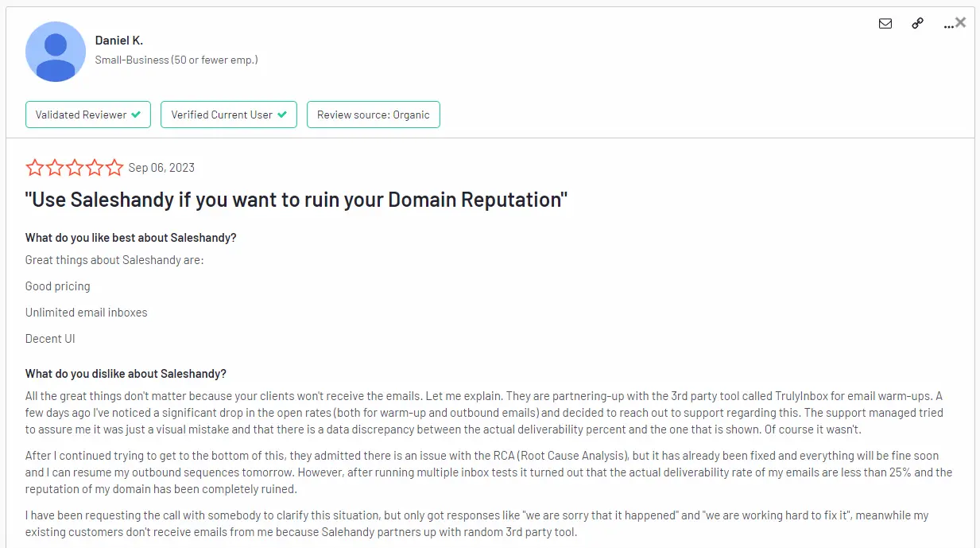
Task: Click the Verified Current User badge
Action: [x=229, y=115]
